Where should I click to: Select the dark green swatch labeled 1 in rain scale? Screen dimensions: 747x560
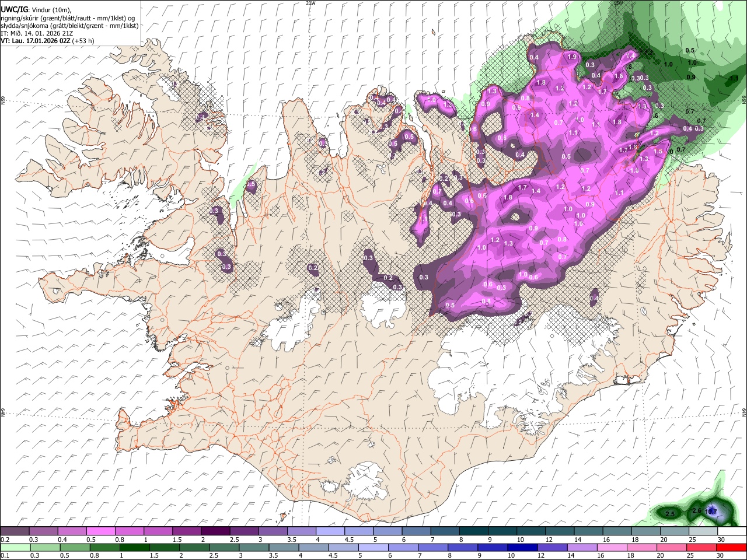(134, 547)
